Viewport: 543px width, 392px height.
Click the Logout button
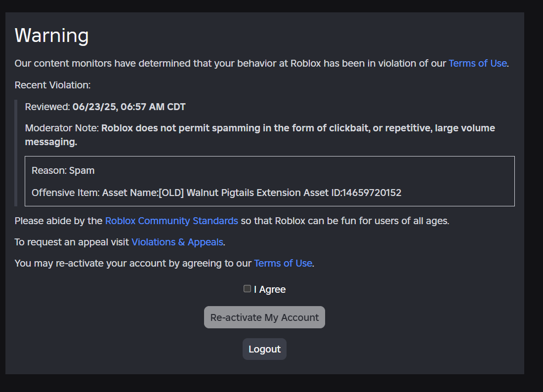pos(264,349)
